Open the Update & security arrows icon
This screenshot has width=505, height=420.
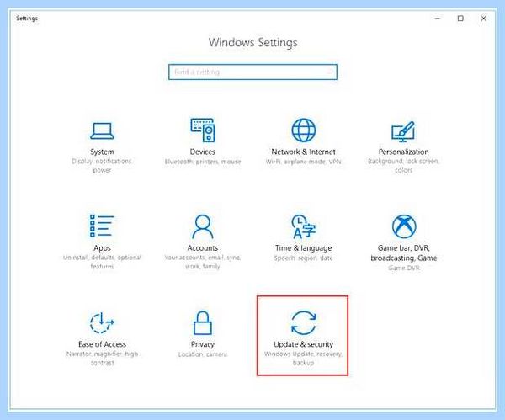pos(303,322)
